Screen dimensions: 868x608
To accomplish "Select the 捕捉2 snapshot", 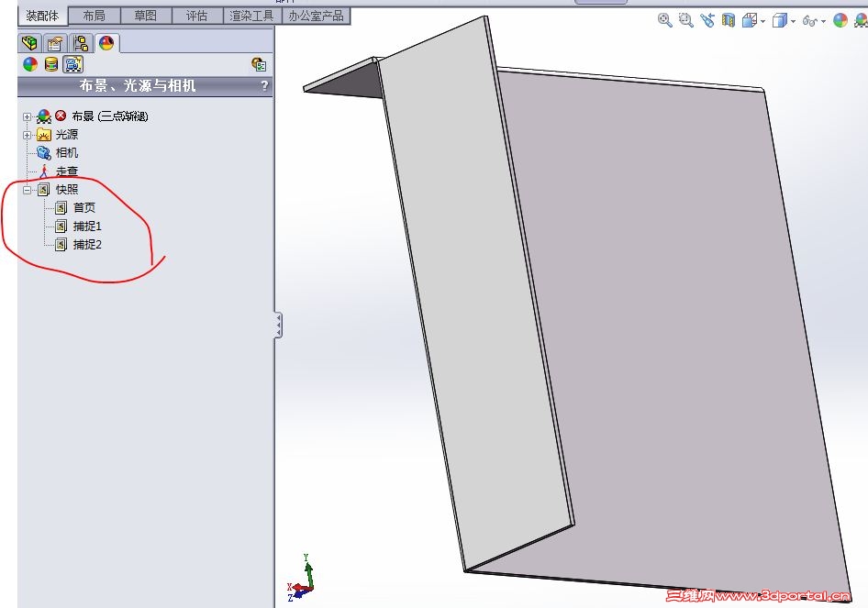I will point(87,245).
